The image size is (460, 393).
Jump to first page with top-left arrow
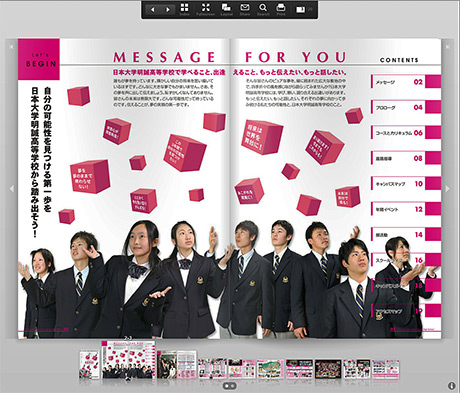click(11, 47)
